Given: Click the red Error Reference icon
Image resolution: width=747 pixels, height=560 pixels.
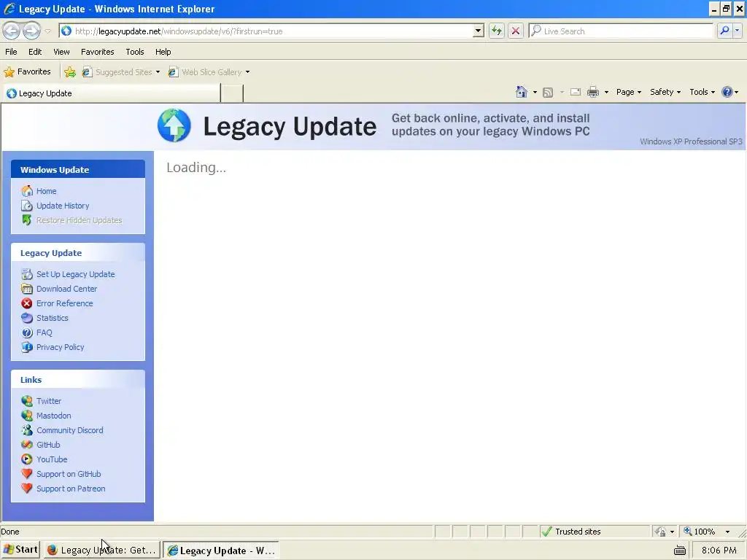Looking at the screenshot, I should coord(27,303).
